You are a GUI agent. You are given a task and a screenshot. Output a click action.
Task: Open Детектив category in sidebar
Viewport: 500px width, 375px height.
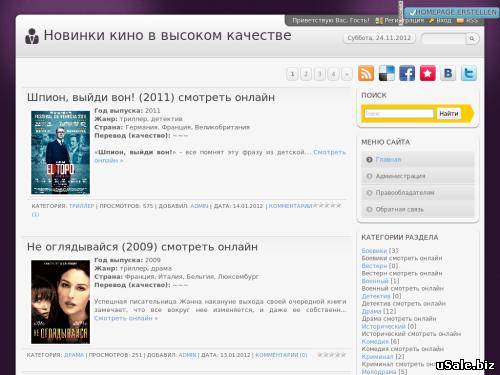tap(376, 296)
